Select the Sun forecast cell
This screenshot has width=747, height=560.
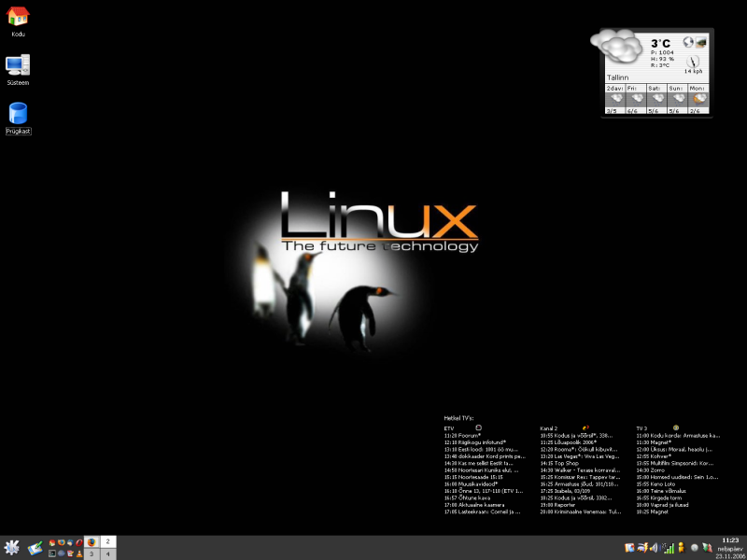click(678, 99)
